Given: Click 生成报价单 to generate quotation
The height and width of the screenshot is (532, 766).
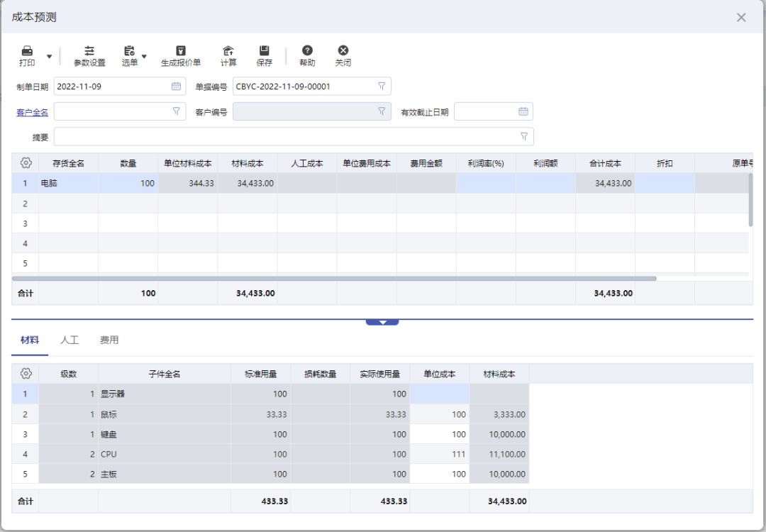Looking at the screenshot, I should (x=181, y=51).
